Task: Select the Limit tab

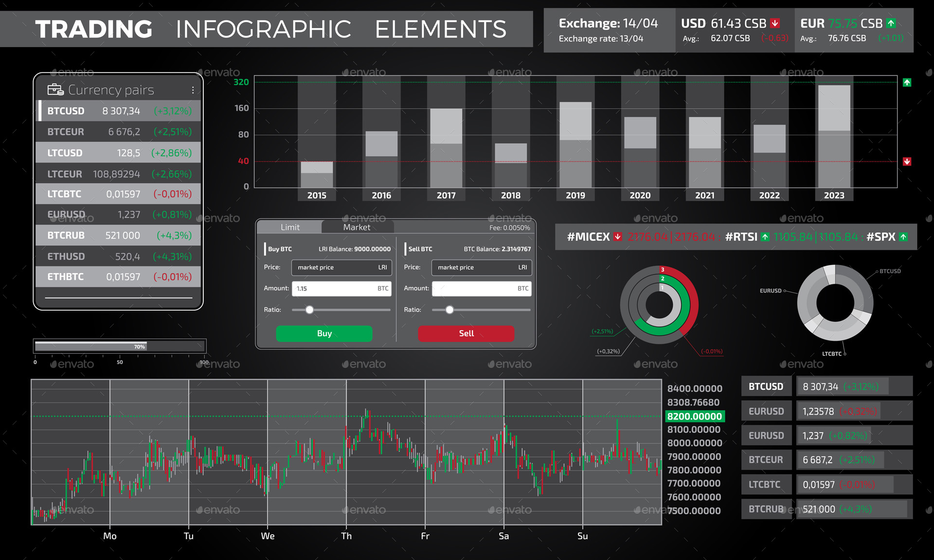Action: pyautogui.click(x=290, y=227)
